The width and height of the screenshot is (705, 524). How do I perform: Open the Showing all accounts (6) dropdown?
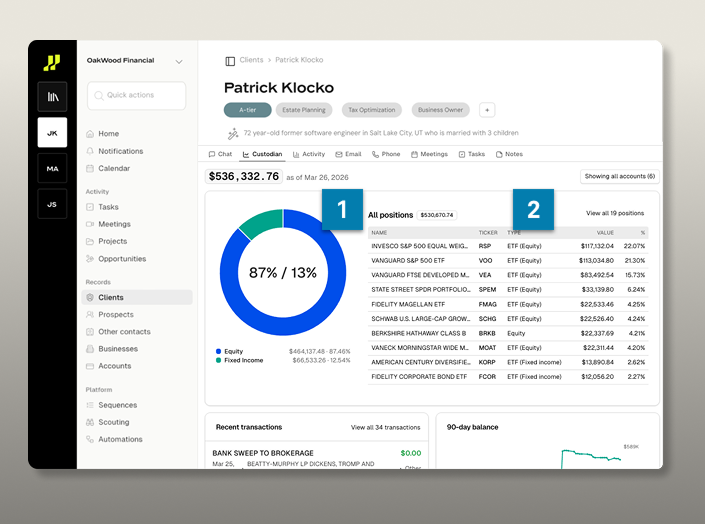tap(619, 176)
